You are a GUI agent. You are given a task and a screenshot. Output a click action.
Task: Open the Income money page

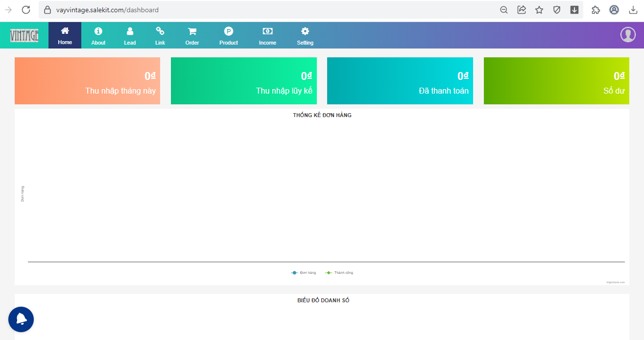coord(267,36)
